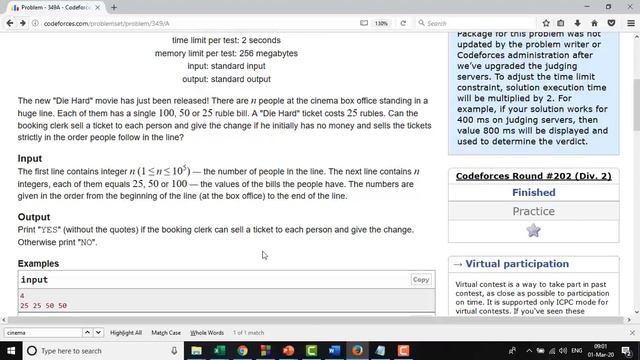640x360 pixels.
Task: Click the Firefox Search box
Action: [476, 23]
